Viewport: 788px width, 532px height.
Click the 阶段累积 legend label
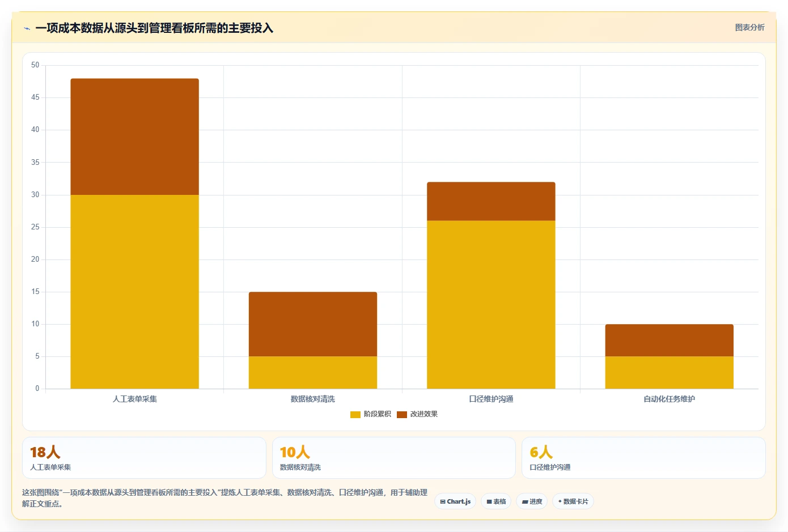(x=378, y=414)
